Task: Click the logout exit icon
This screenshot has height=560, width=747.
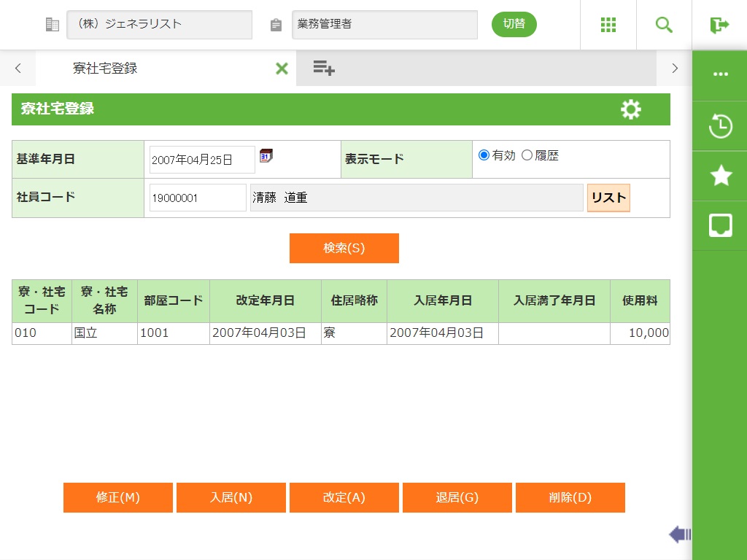Action: point(719,25)
